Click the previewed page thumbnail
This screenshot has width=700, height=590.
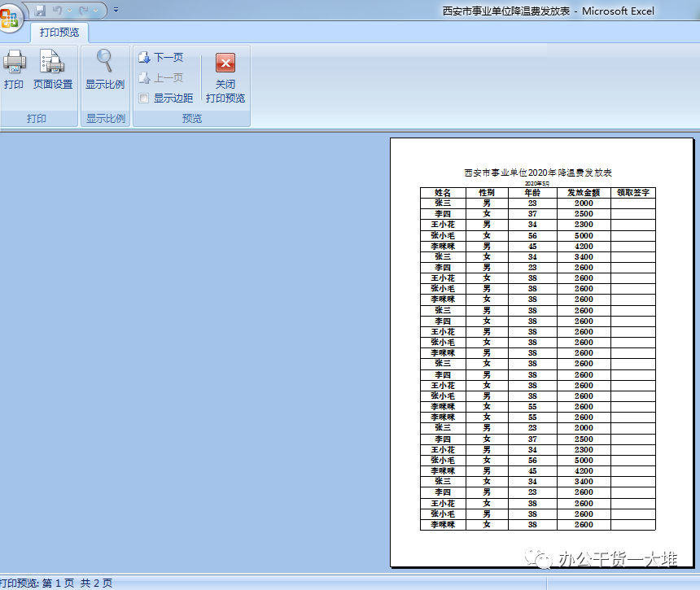(x=541, y=352)
